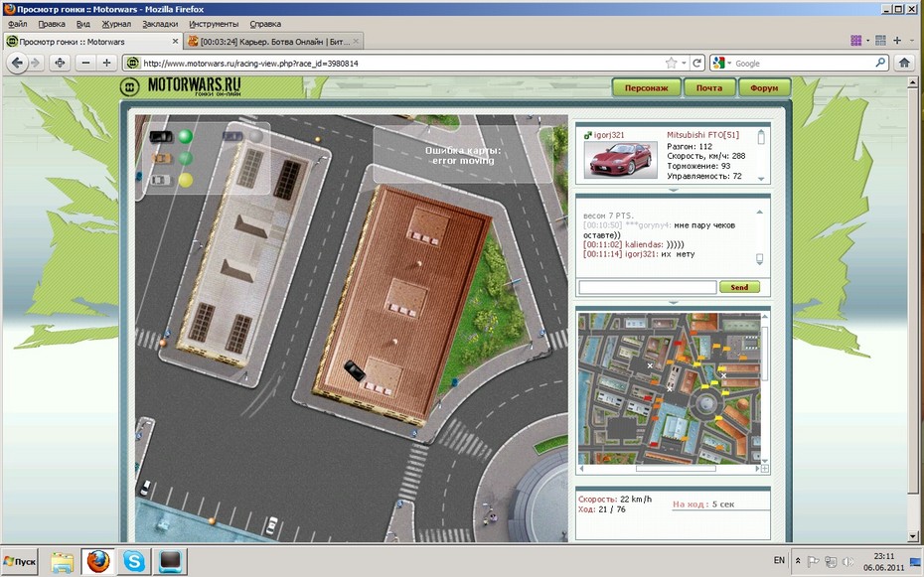Collapse the car info panel with the arrow below it
Screen dimensions: 924x577
pos(673,190)
